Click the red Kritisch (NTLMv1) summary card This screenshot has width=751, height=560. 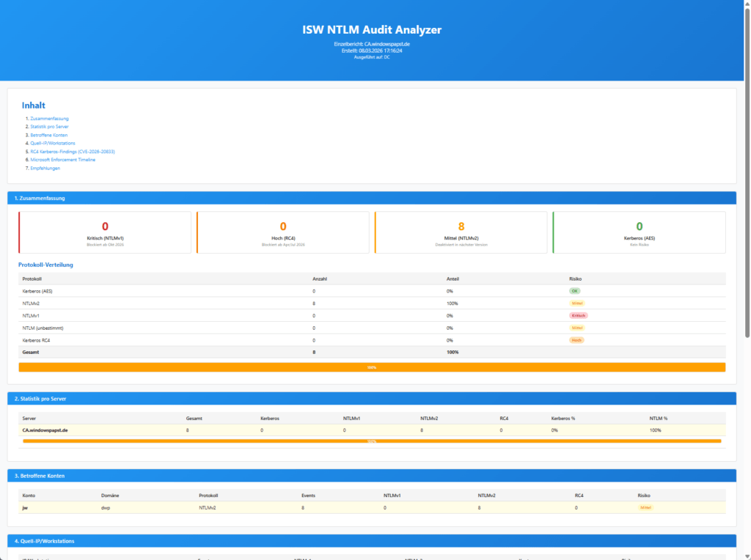[105, 232]
